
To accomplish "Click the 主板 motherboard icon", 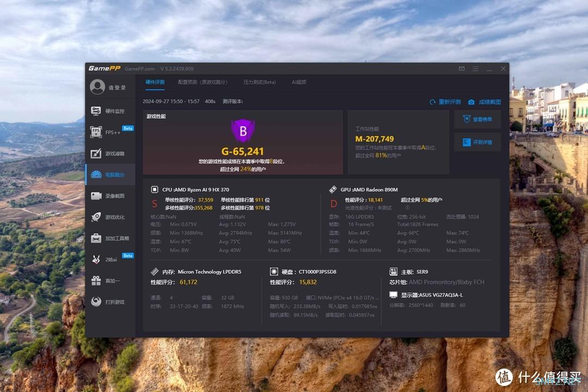I will 393,271.
